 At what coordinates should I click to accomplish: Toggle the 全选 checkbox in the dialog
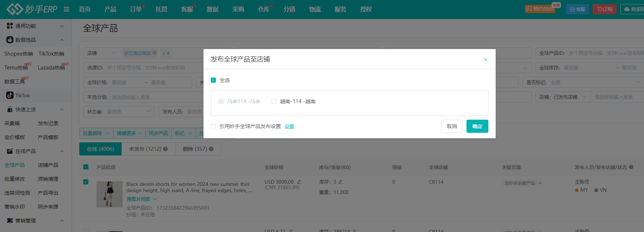click(x=213, y=80)
